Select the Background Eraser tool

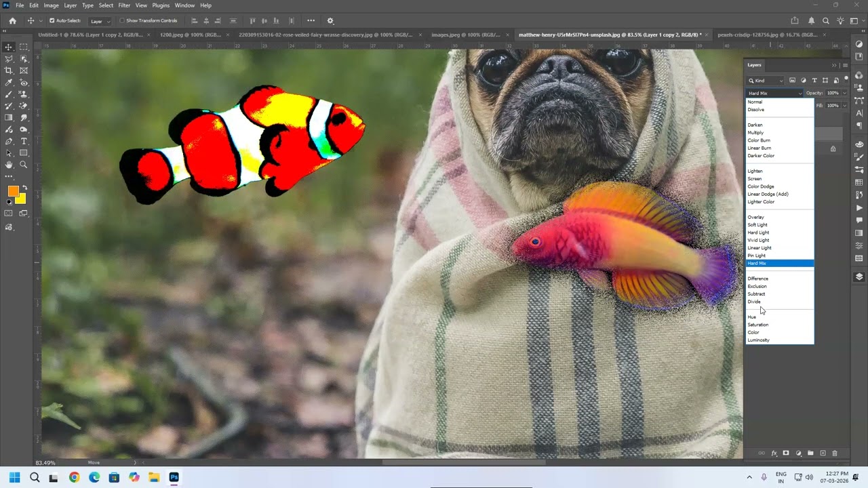tap(24, 106)
